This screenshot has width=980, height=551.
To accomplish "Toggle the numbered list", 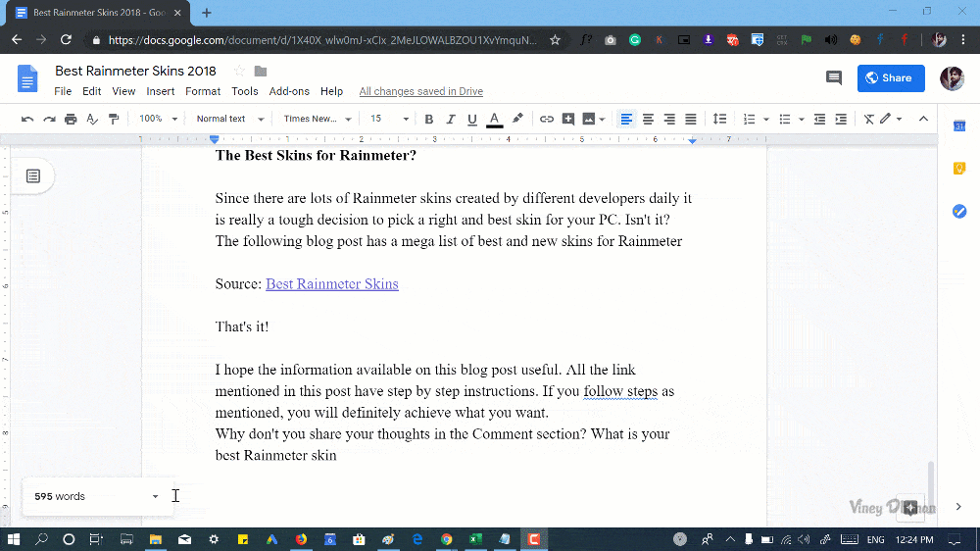I will (749, 119).
